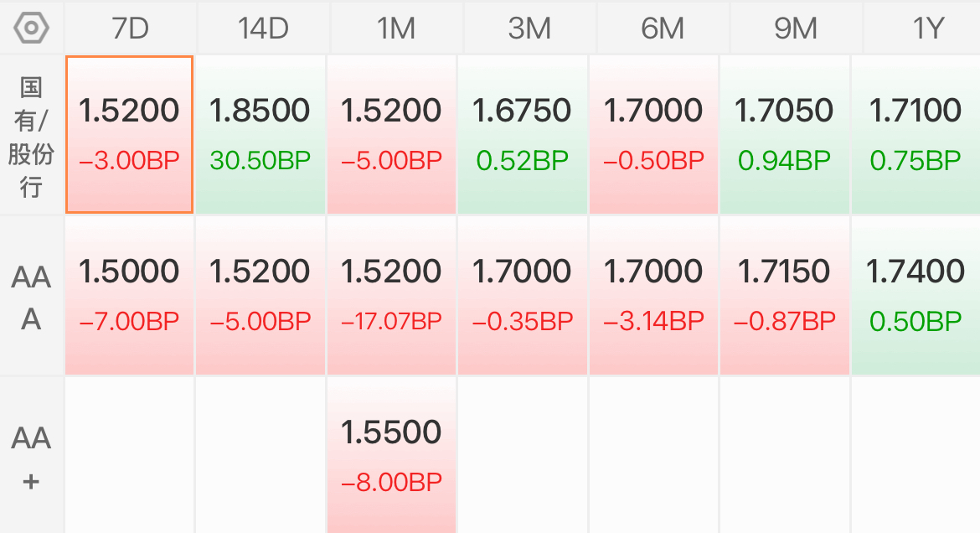Screen dimensions: 980x533
Task: Select the 9M tenor header
Action: 796,28
